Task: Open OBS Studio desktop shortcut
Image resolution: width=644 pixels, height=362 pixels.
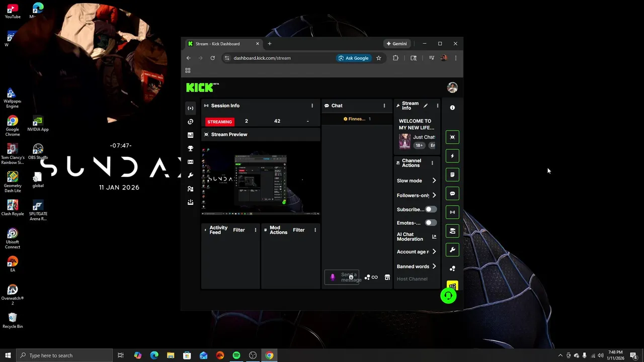Action: [38, 151]
